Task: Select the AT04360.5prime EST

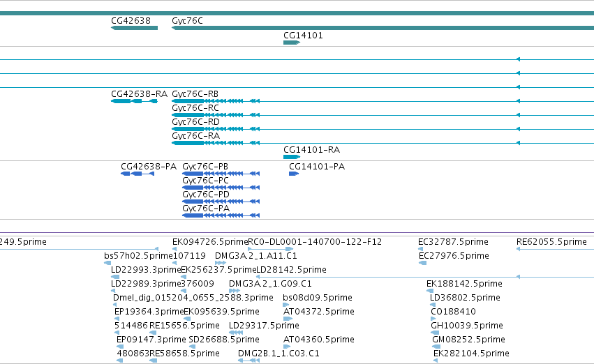Action: (x=287, y=347)
